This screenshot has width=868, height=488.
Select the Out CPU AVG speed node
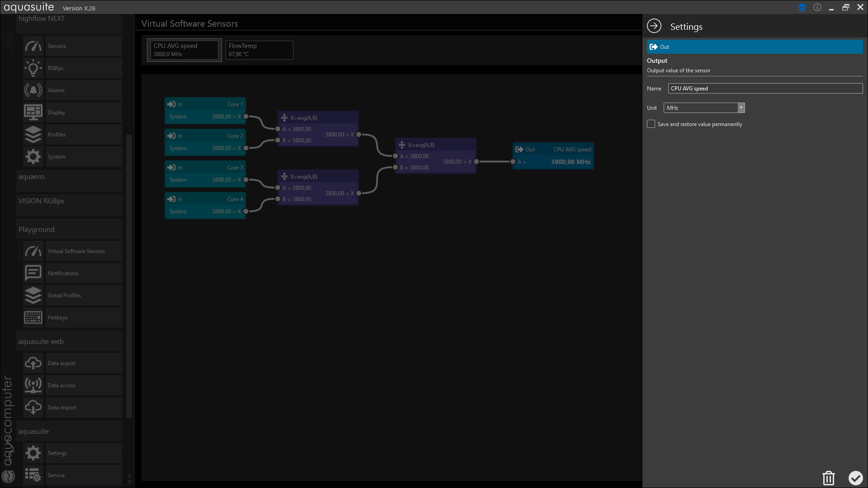(553, 156)
